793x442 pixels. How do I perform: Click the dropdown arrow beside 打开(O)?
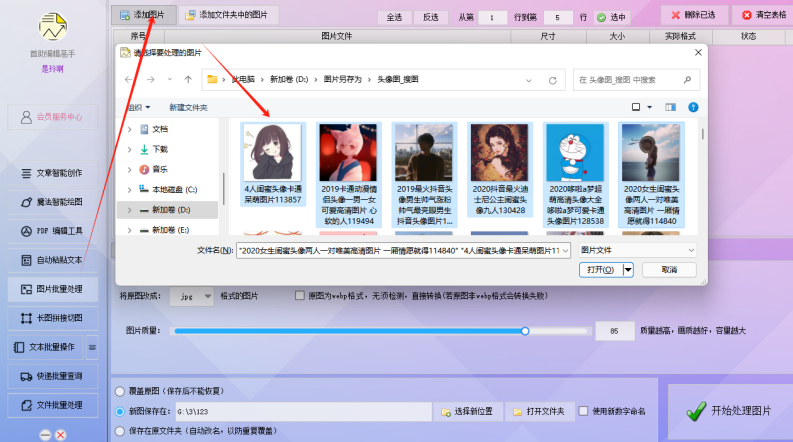(628, 270)
